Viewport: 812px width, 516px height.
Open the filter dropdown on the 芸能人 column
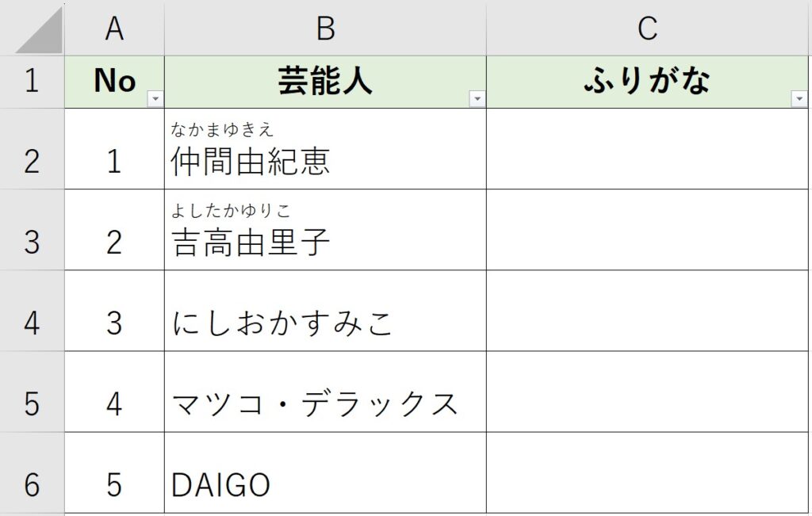pos(477,97)
